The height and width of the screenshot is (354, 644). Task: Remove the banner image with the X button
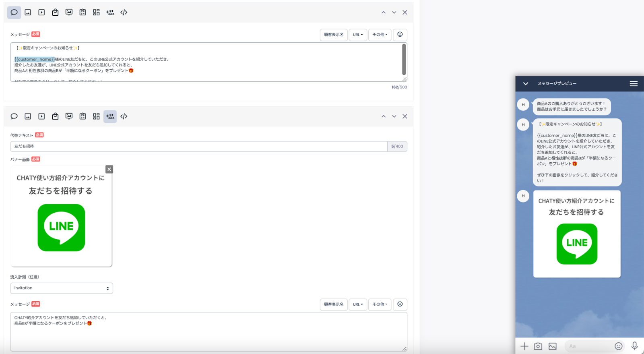tap(109, 169)
